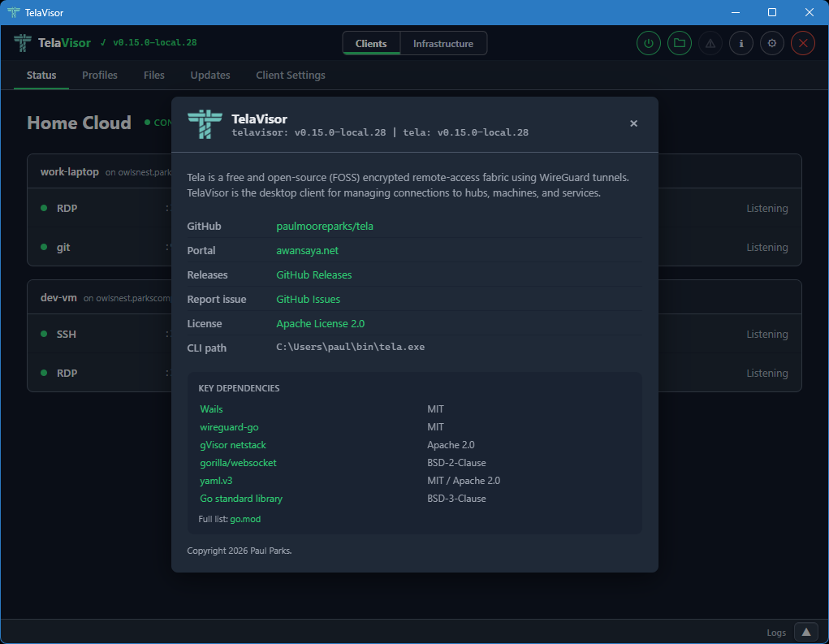Click the work-laptop machine name

(70, 172)
